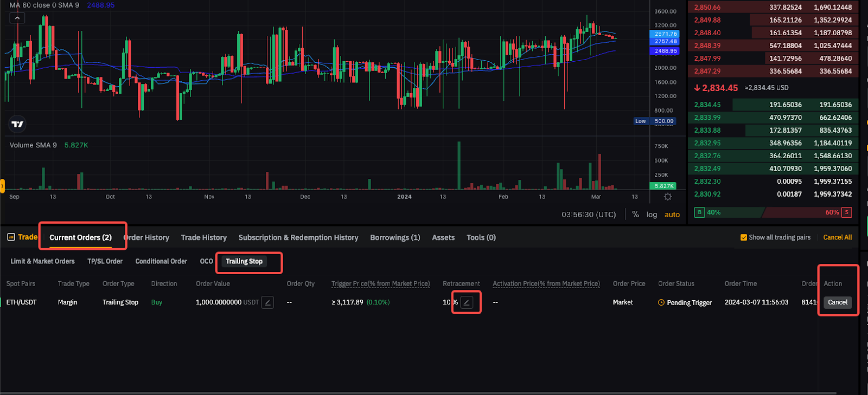Edit the Retracement percentage pencil icon
Screen dimensions: 868x395
point(466,302)
